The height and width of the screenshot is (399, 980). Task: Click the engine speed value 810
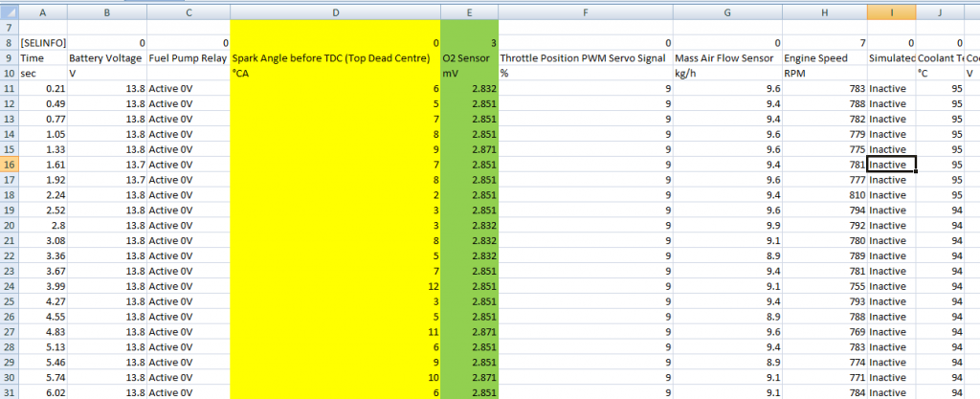click(x=824, y=194)
